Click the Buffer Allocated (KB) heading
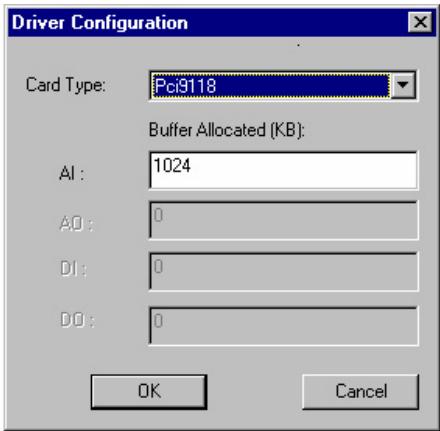The width and height of the screenshot is (440, 431). (x=227, y=130)
